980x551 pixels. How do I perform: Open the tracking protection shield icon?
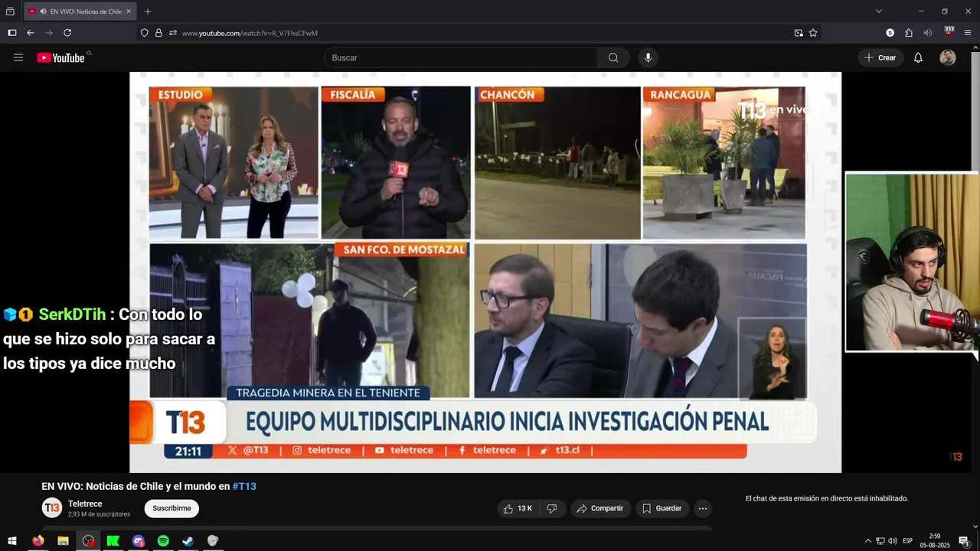(x=144, y=33)
